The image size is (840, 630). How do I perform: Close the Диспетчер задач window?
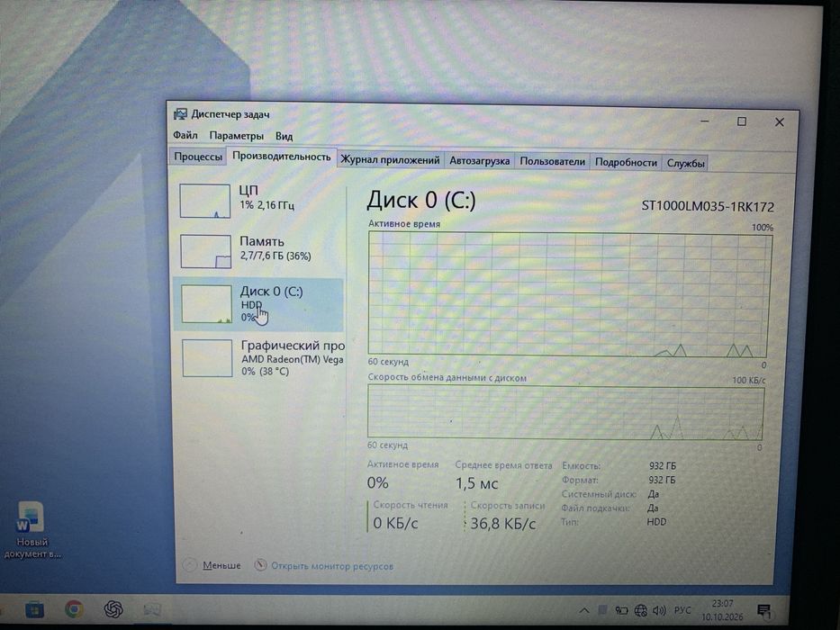780,122
